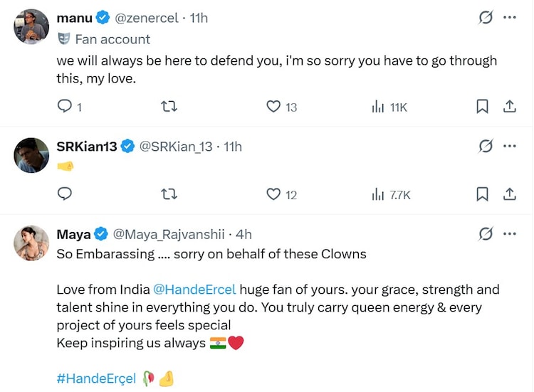
Task: Reply to SRKian13's tweet
Action: click(x=65, y=194)
